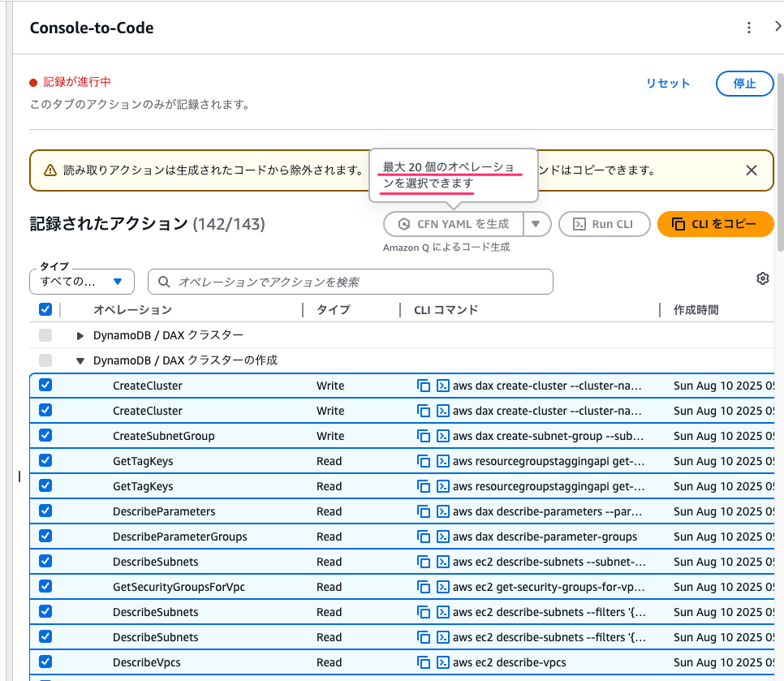Run DescribeParameters command icon
The height and width of the screenshot is (681, 784).
tap(442, 511)
